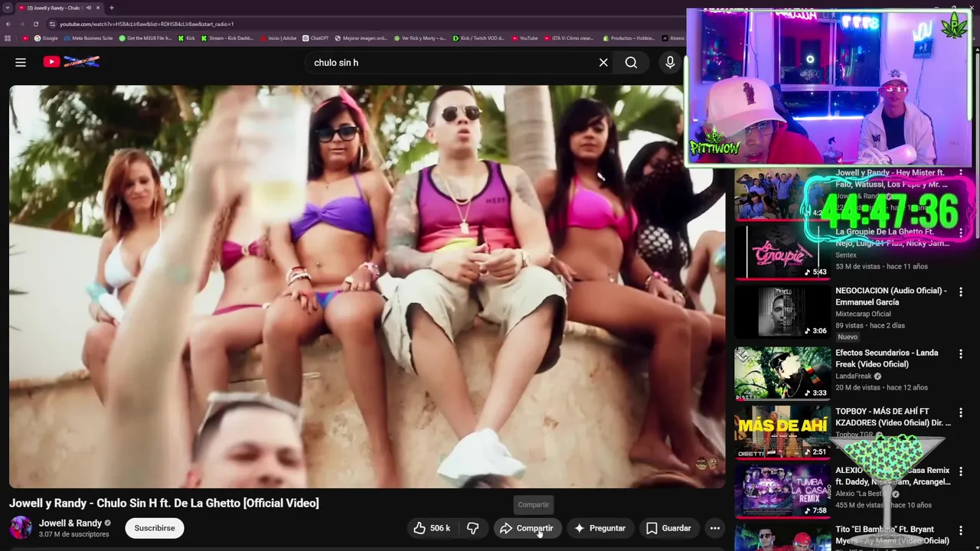Open the Jowell & Randy channel name
The height and width of the screenshot is (551, 980).
[70, 523]
